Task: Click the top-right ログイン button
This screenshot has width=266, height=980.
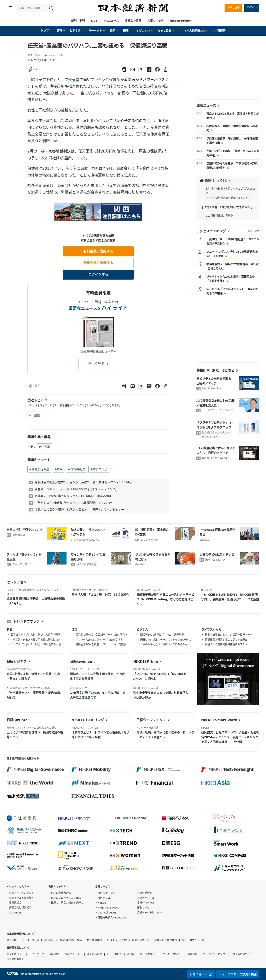Action: point(251,8)
